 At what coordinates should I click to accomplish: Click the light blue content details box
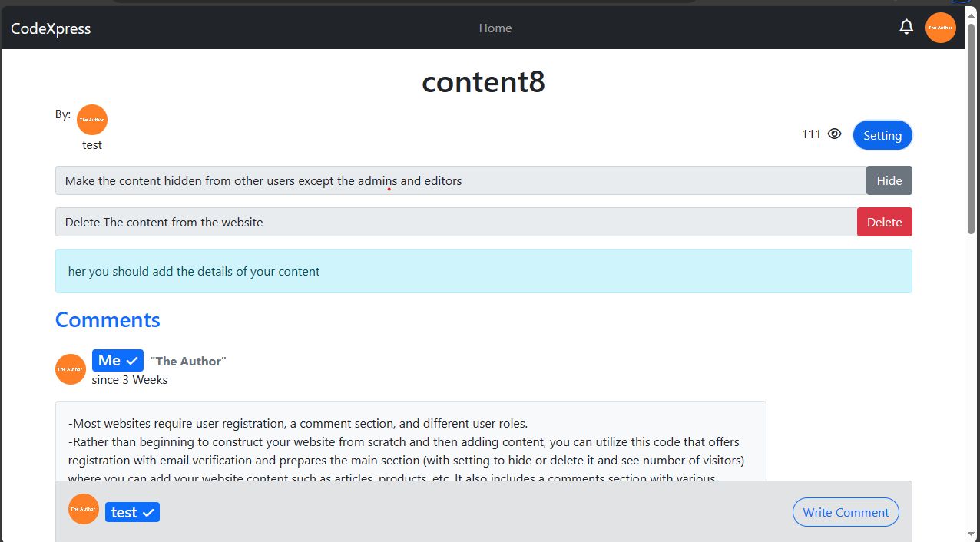(x=483, y=271)
